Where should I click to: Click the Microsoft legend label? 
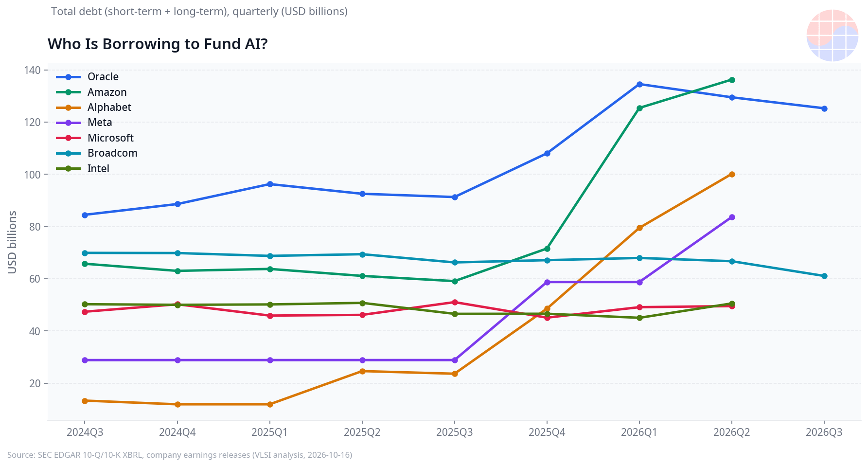pyautogui.click(x=110, y=138)
